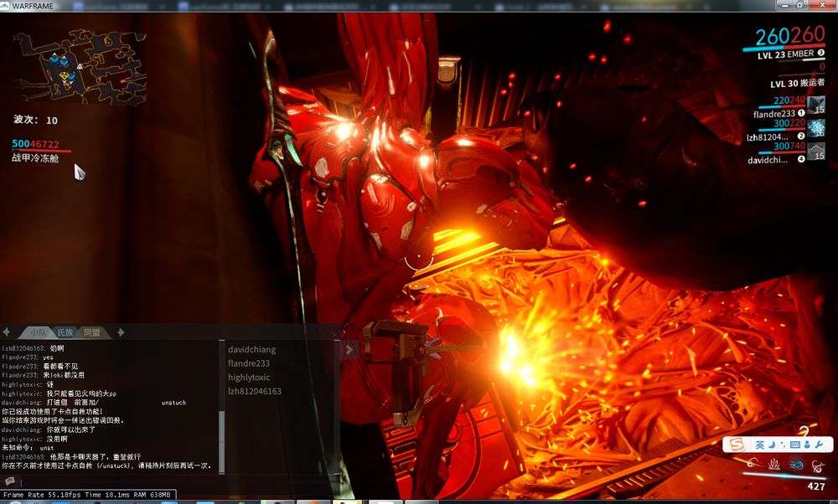
Task: Select davidchiang in chat user list
Action: 251,350
